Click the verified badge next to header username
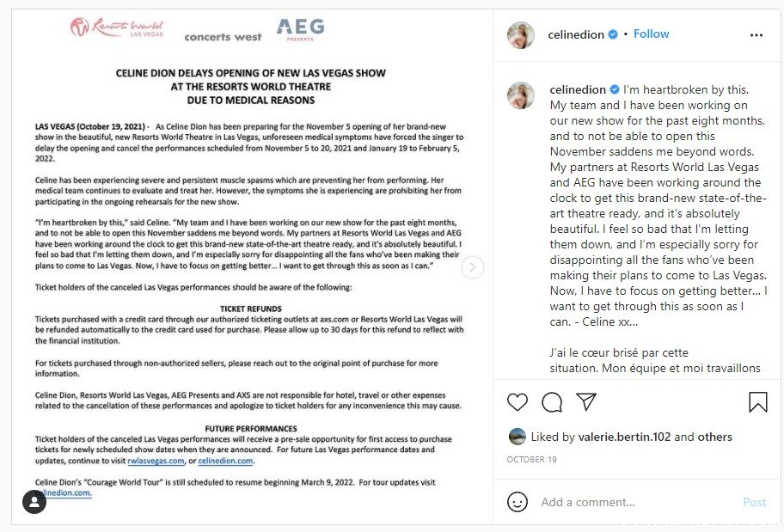The height and width of the screenshot is (532, 784). [x=612, y=34]
